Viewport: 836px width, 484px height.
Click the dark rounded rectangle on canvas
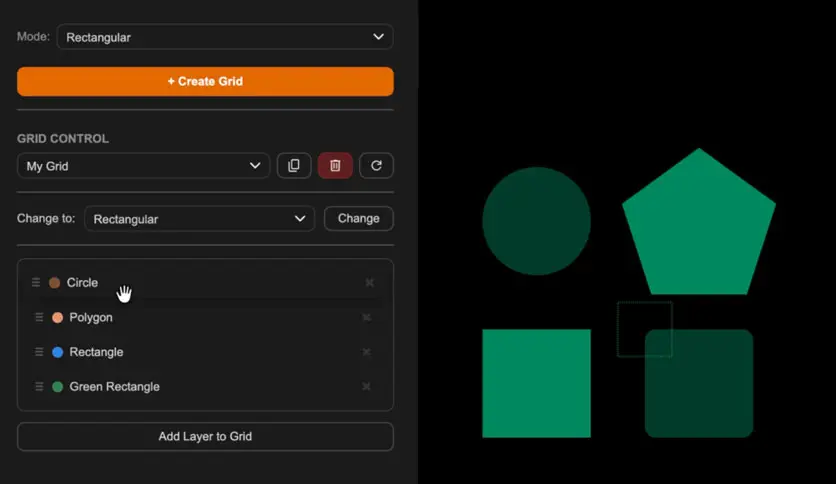point(699,383)
